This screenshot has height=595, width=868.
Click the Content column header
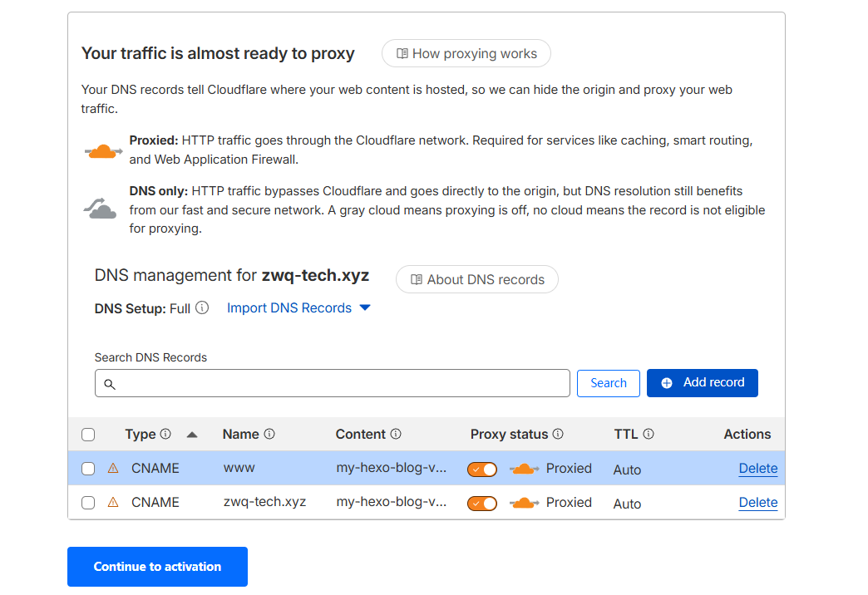(360, 434)
